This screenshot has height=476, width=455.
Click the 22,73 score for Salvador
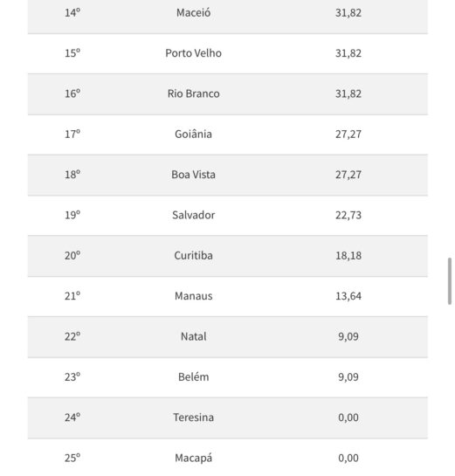348,215
